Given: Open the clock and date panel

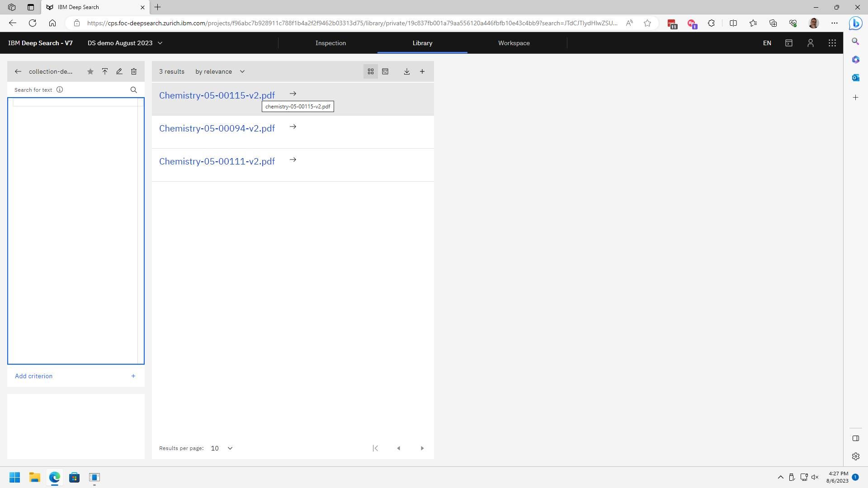Looking at the screenshot, I should click(x=837, y=477).
